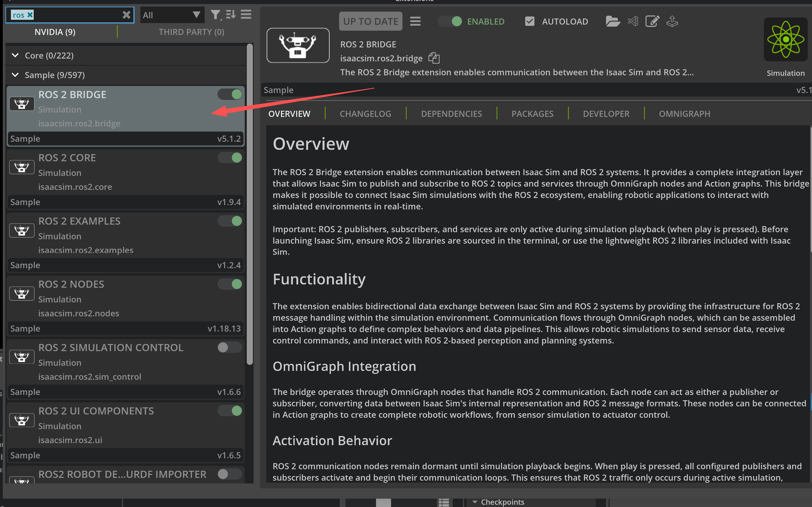Disable the ROS 2 NODES extension toggle
The image size is (812, 507).
coord(230,284)
